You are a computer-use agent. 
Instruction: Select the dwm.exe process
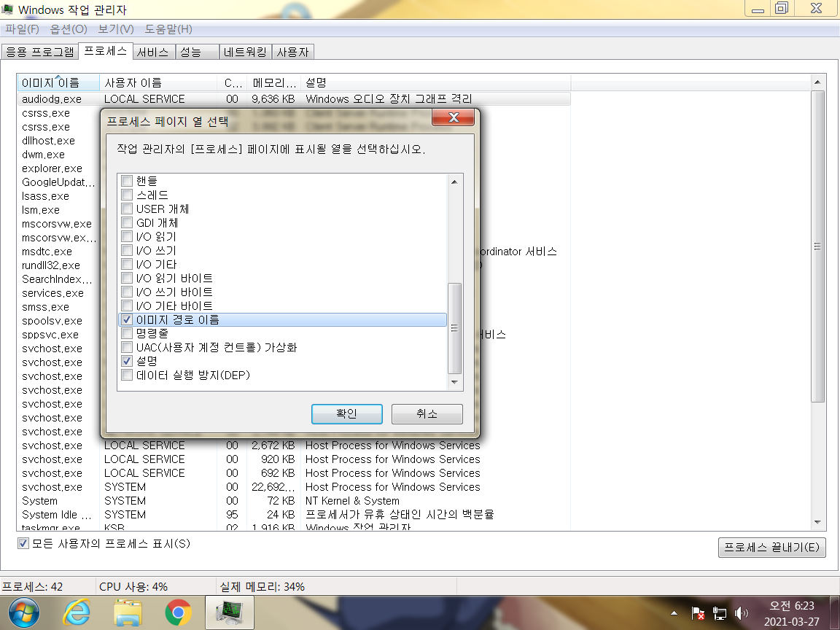(x=44, y=155)
